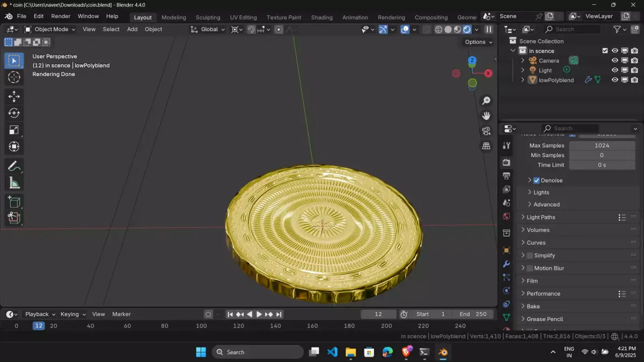The height and width of the screenshot is (362, 644).
Task: Open the Modifiers properties tab
Action: tap(507, 264)
